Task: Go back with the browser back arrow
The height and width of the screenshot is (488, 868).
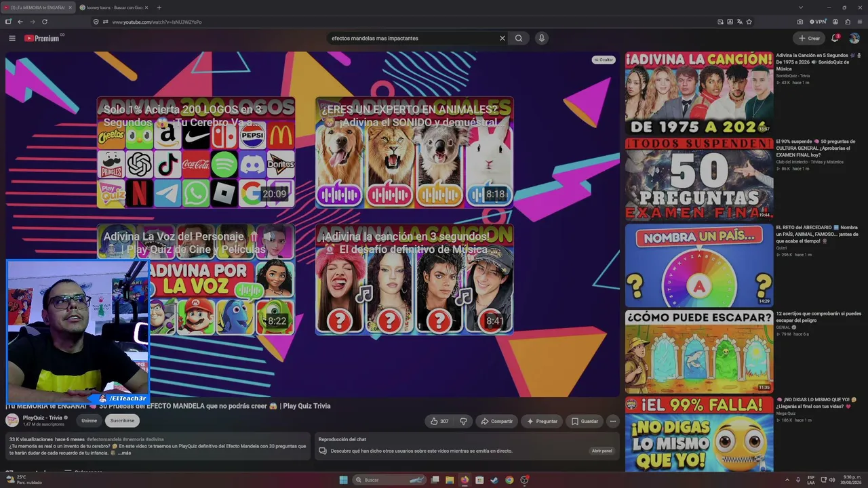Action: [x=20, y=22]
